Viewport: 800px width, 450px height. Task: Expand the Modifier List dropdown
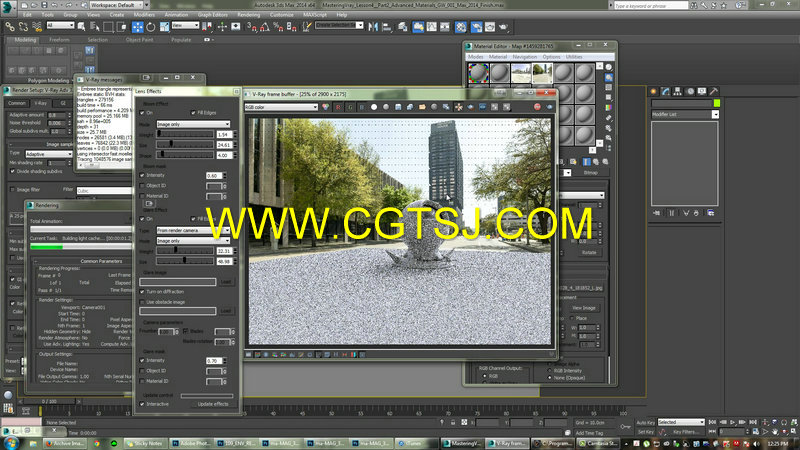point(685,114)
